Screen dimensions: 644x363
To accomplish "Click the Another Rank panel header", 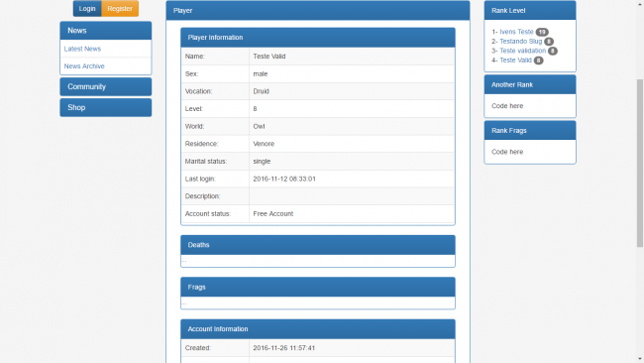I will [x=530, y=84].
